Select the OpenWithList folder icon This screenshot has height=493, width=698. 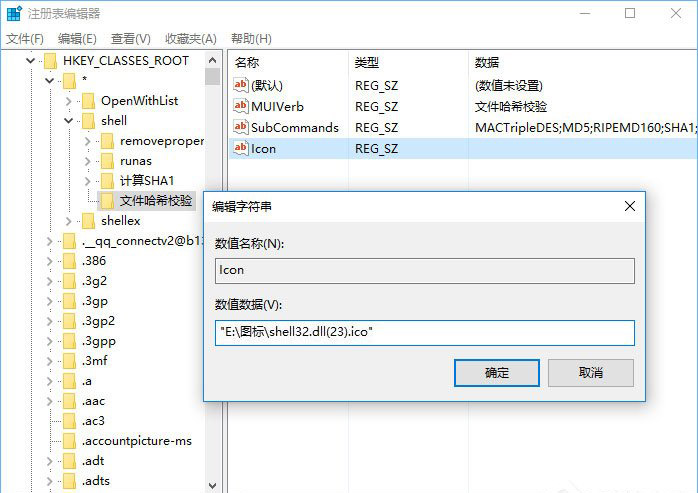click(88, 100)
